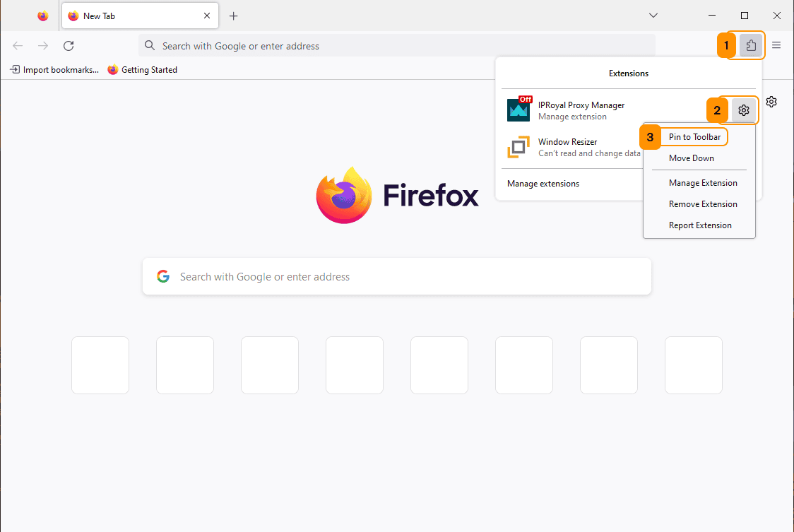Open the list all tabs chevron
Viewport: 794px width, 532px height.
[x=653, y=16]
